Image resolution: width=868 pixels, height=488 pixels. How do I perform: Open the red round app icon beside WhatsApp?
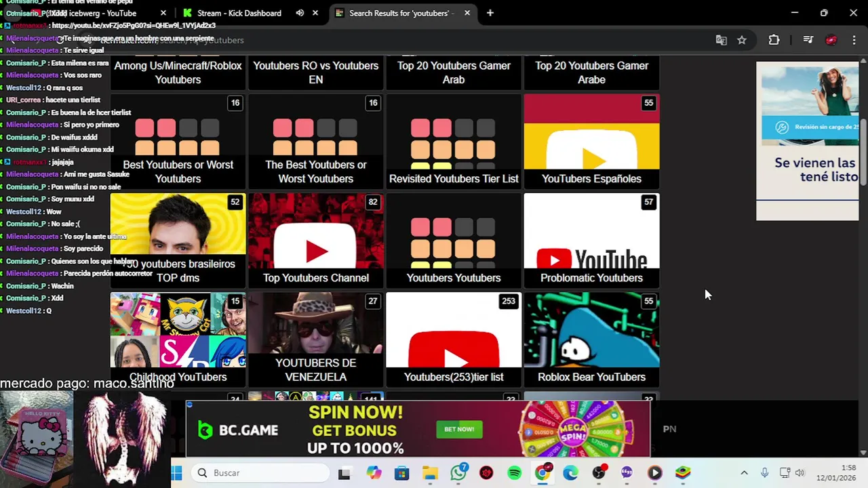tap(486, 473)
